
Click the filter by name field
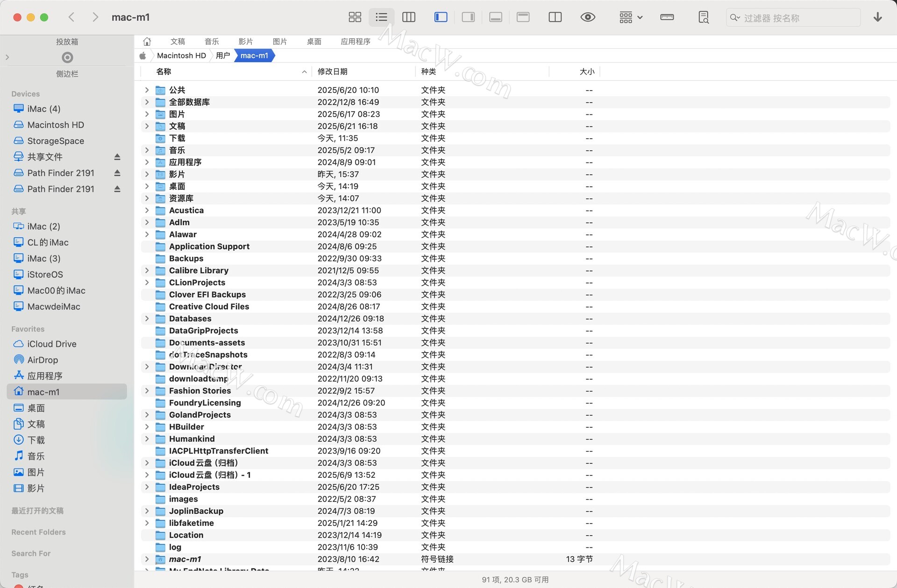click(793, 18)
